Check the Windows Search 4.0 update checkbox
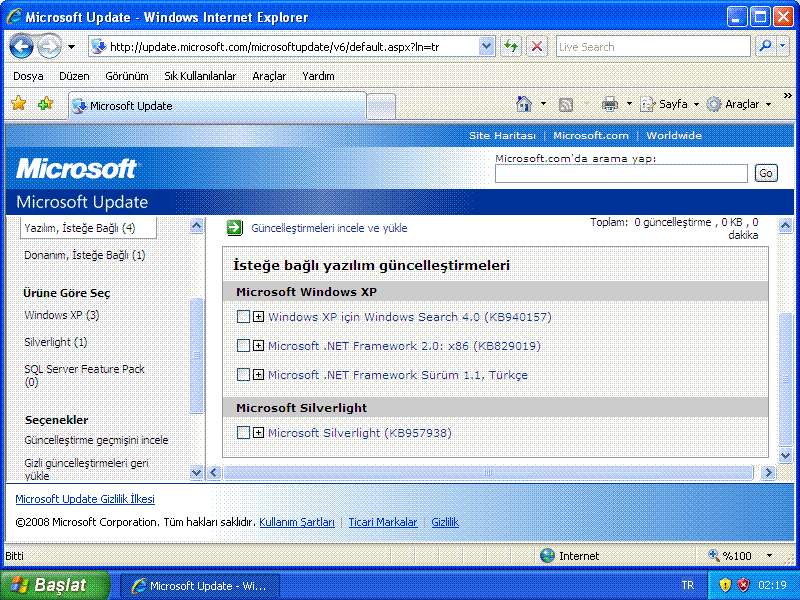 (243, 317)
